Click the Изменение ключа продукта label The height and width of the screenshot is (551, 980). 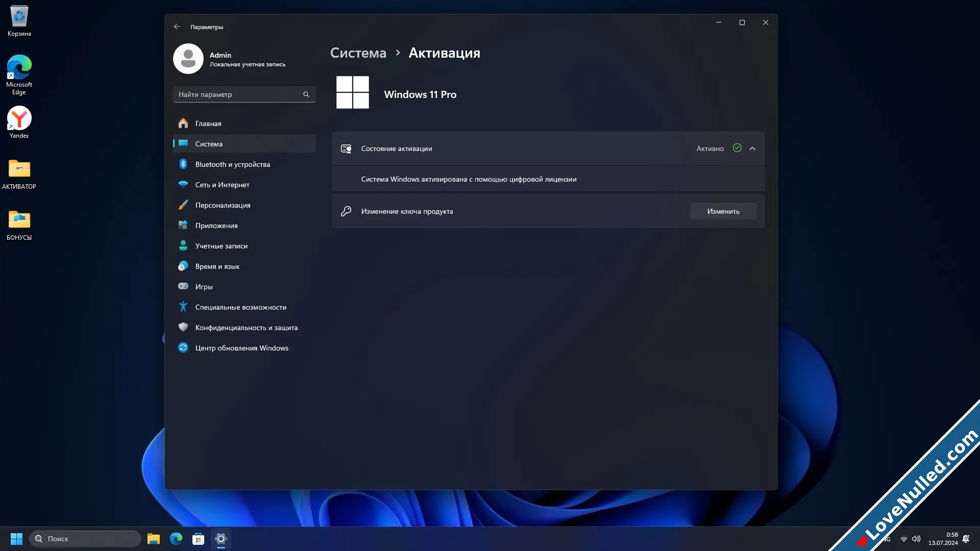pyautogui.click(x=407, y=211)
